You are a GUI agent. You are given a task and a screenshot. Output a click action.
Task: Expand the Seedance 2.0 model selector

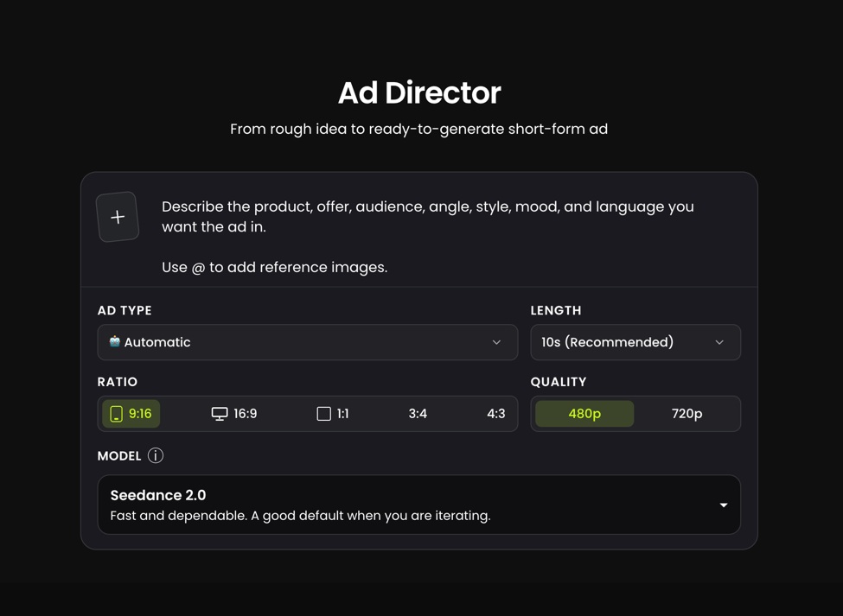418,505
